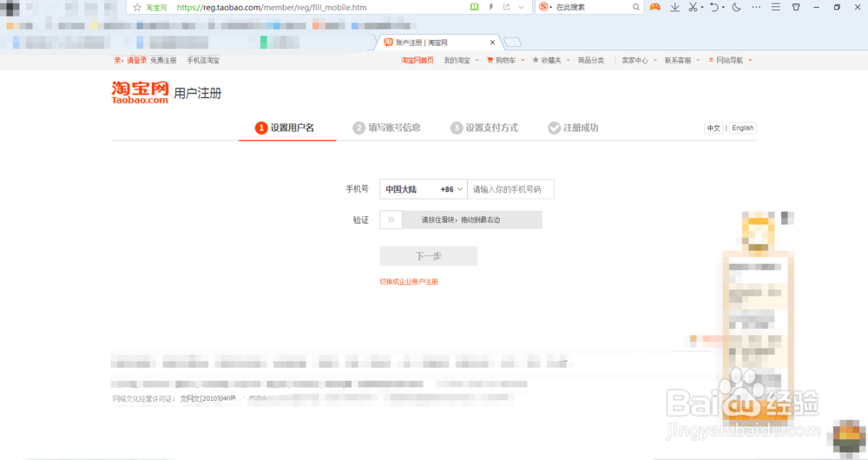Viewport: 868px width, 460px height.
Task: Click the Taobao logo
Action: (140, 93)
